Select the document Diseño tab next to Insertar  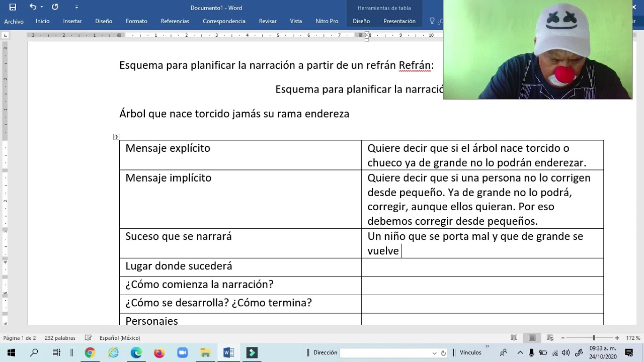104,21
